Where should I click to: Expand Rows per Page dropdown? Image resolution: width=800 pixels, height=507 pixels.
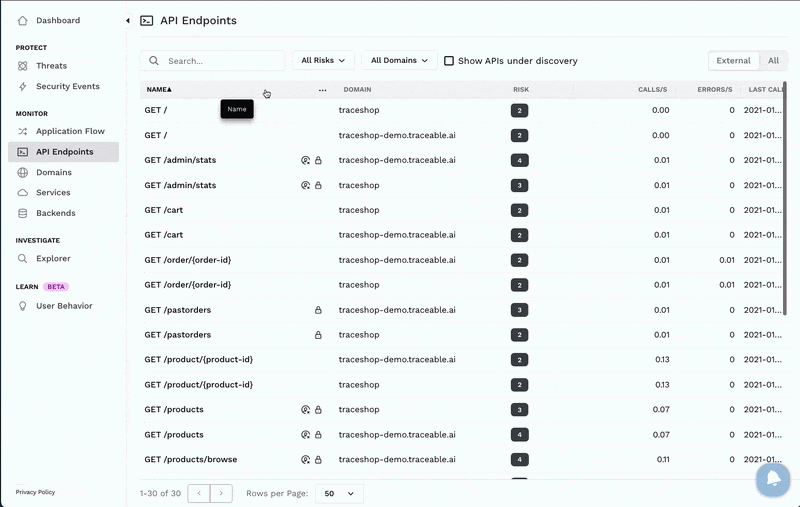point(339,493)
